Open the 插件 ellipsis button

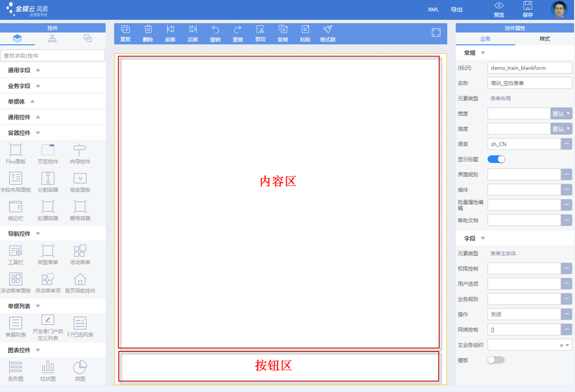tap(566, 189)
